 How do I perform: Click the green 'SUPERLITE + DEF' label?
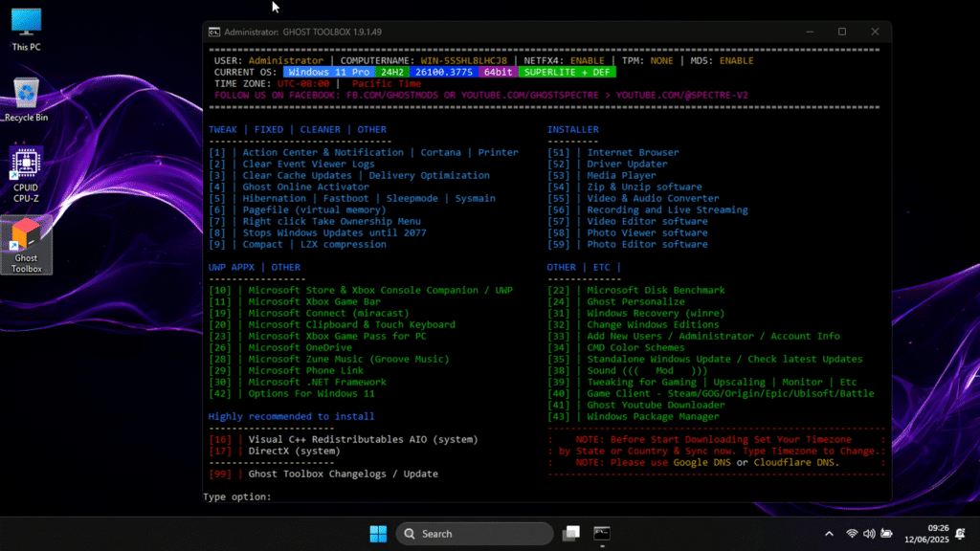(x=567, y=72)
